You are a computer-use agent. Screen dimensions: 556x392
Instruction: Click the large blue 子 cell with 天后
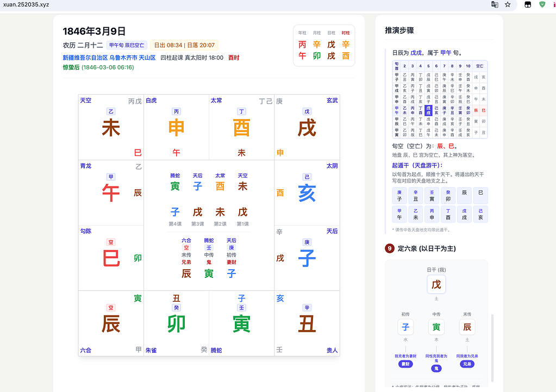pos(307,258)
